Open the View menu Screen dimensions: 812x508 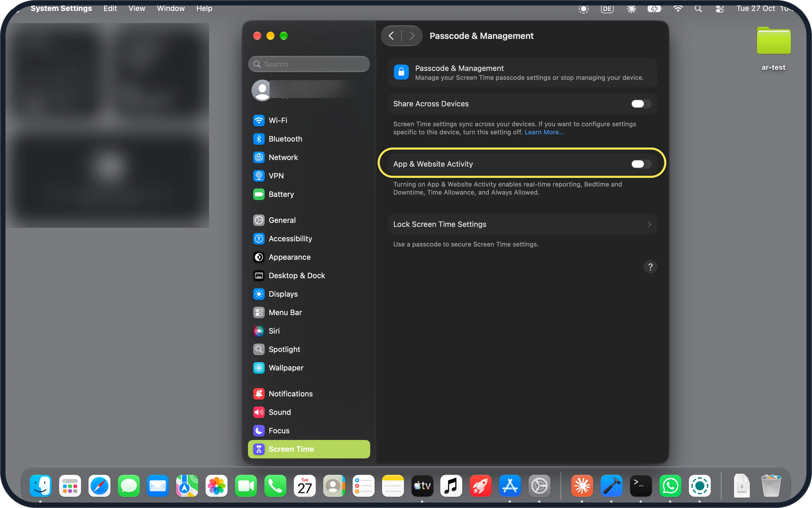click(137, 8)
